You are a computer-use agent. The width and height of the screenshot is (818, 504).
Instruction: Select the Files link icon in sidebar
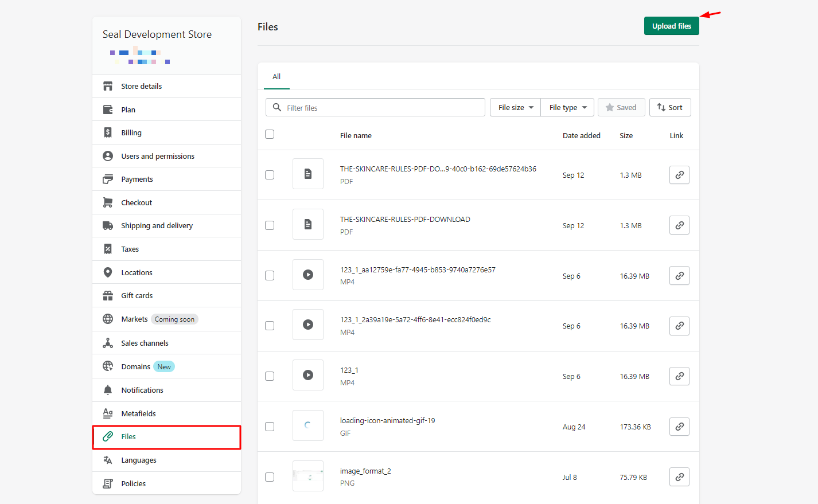pyautogui.click(x=108, y=436)
